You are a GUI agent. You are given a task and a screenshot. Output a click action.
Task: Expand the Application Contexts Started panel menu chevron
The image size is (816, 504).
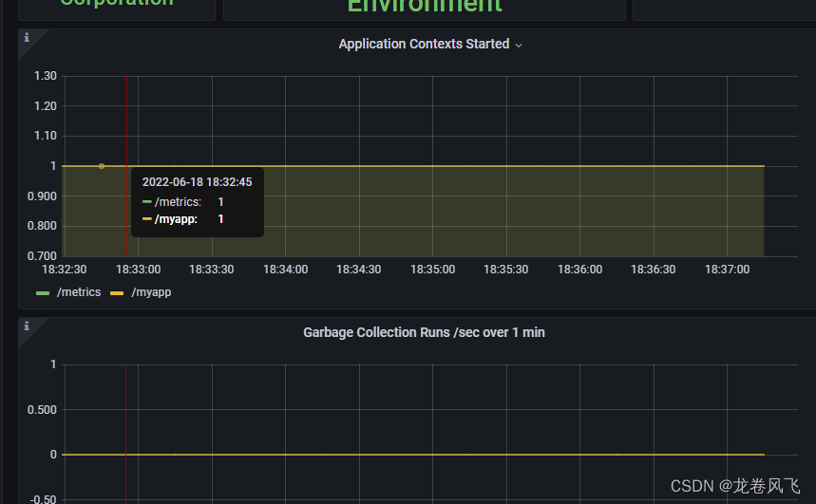tap(519, 46)
